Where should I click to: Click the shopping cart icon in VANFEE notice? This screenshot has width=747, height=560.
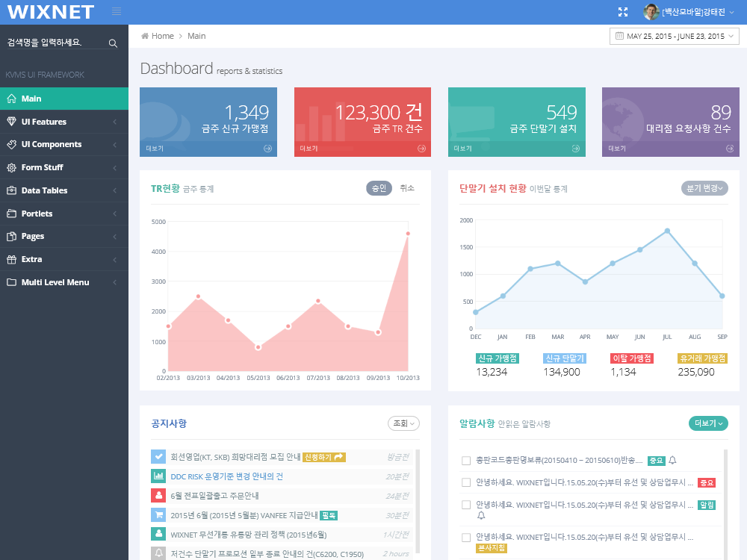[158, 514]
